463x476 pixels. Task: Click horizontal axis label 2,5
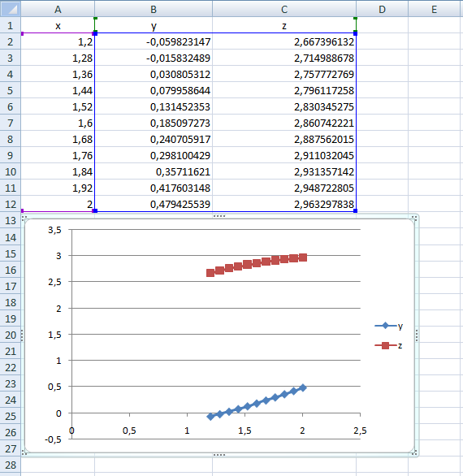click(x=360, y=431)
